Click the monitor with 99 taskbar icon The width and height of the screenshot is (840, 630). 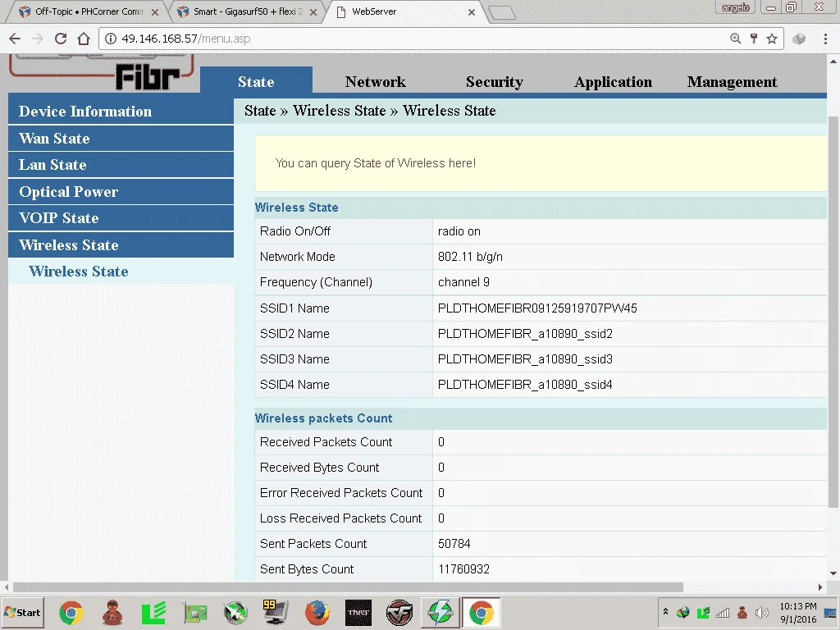point(276,613)
